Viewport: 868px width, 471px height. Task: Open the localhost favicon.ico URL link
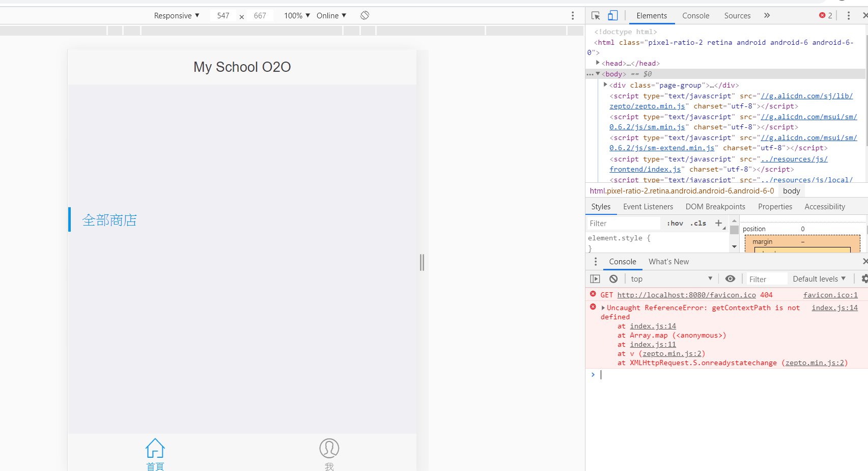pos(686,295)
